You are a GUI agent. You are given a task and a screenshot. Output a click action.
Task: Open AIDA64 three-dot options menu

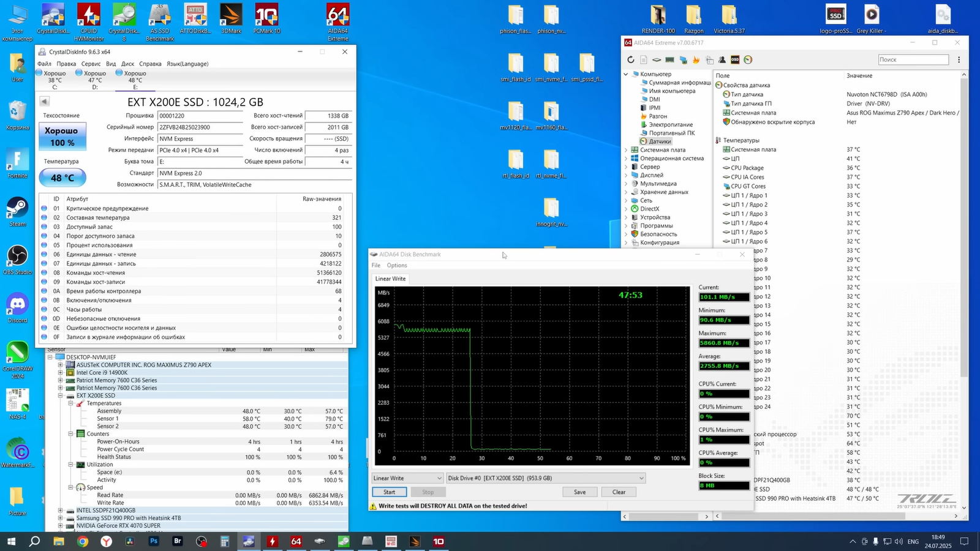coord(959,59)
